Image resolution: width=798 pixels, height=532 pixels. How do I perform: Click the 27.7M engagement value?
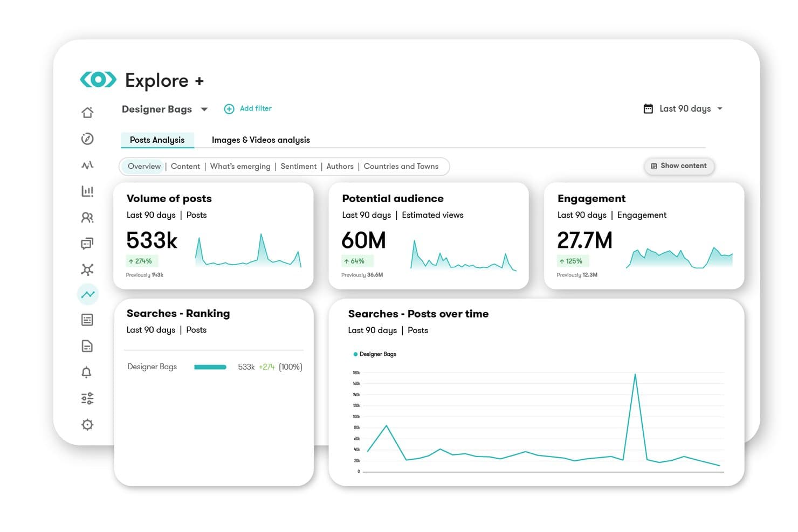(585, 240)
